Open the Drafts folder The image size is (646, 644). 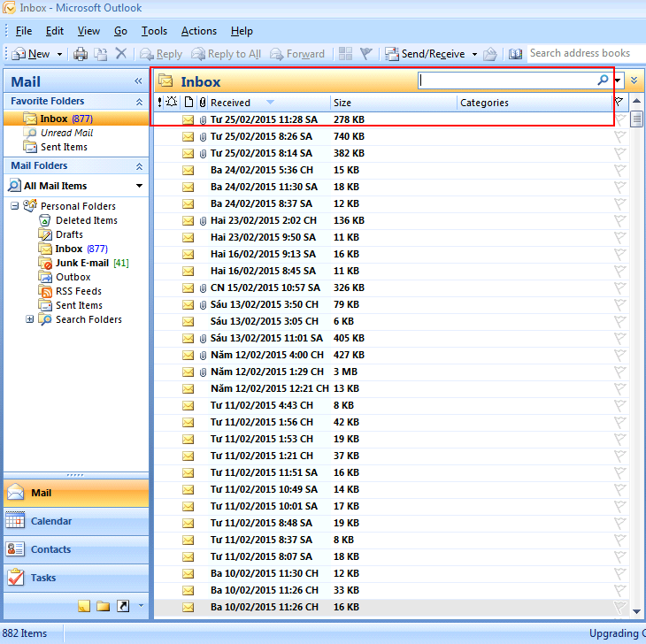pyautogui.click(x=69, y=234)
